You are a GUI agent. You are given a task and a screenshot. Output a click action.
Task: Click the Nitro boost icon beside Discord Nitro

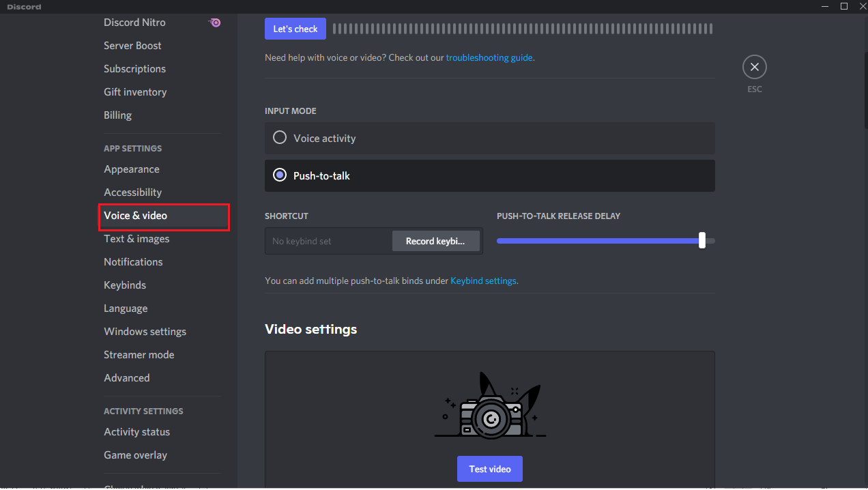214,23
